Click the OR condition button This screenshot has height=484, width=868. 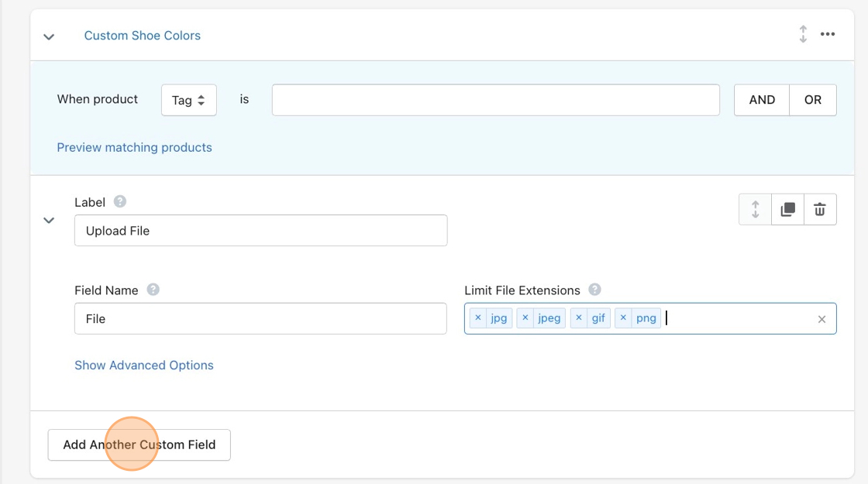pos(812,100)
